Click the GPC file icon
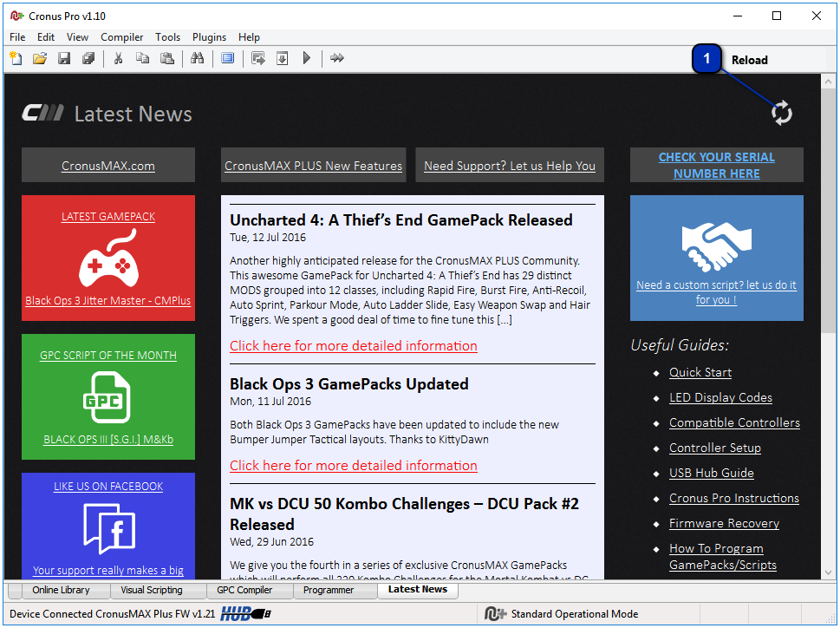The image size is (840, 628). tap(107, 397)
